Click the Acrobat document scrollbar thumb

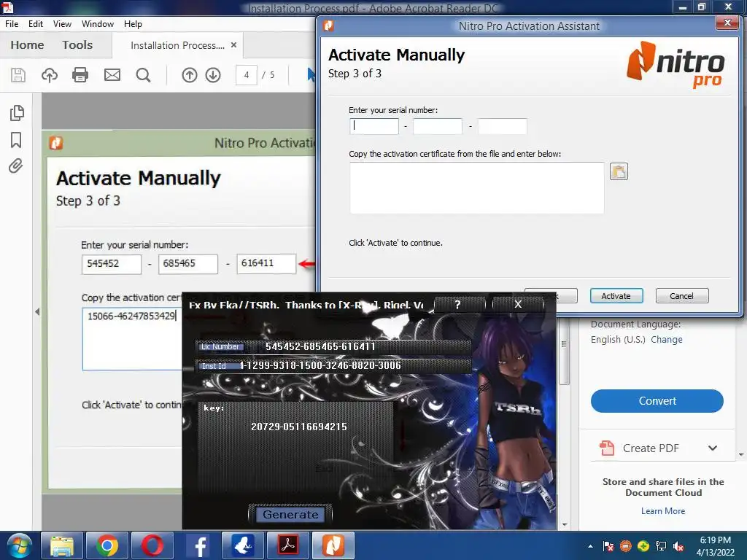tap(564, 350)
